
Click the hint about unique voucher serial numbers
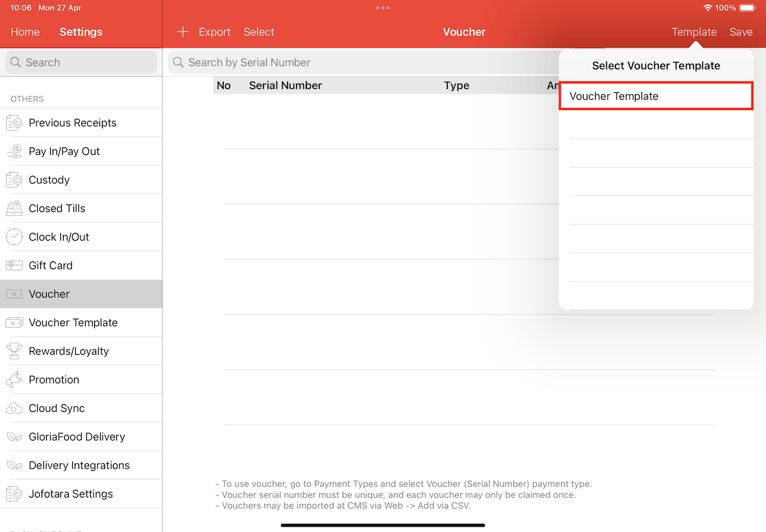[x=396, y=495]
